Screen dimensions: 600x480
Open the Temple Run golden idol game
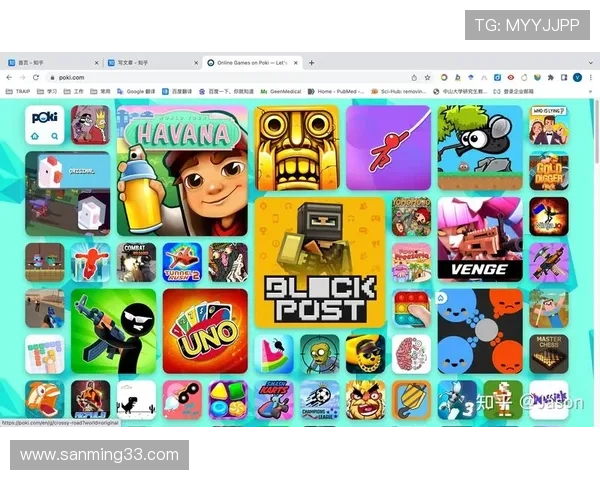pyautogui.click(x=297, y=148)
